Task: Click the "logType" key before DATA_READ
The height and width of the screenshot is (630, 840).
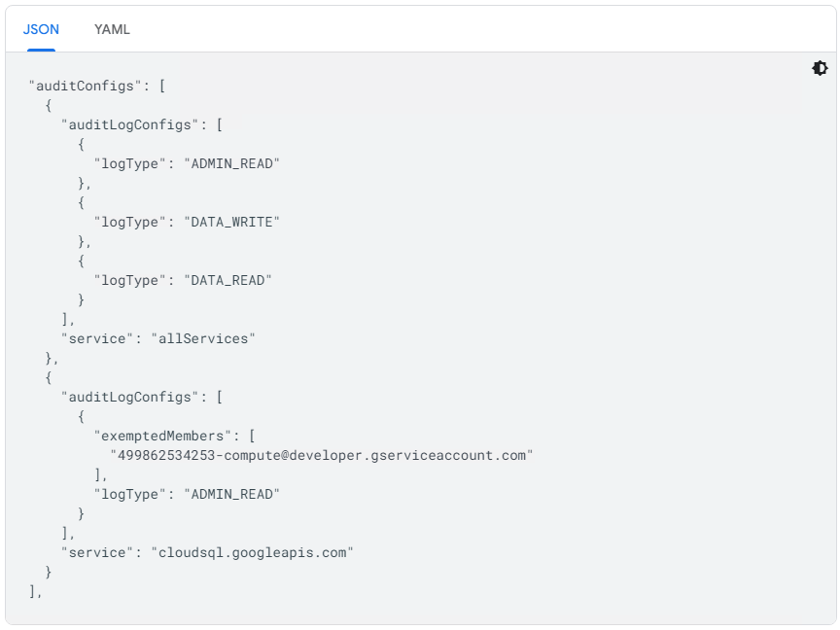Action: 130,280
